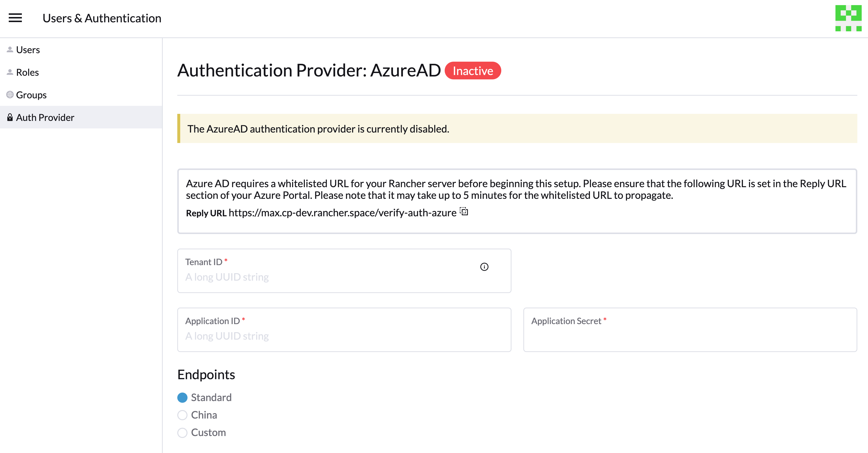868x453 pixels.
Task: Open the navigation hamburger menu
Action: 15,18
